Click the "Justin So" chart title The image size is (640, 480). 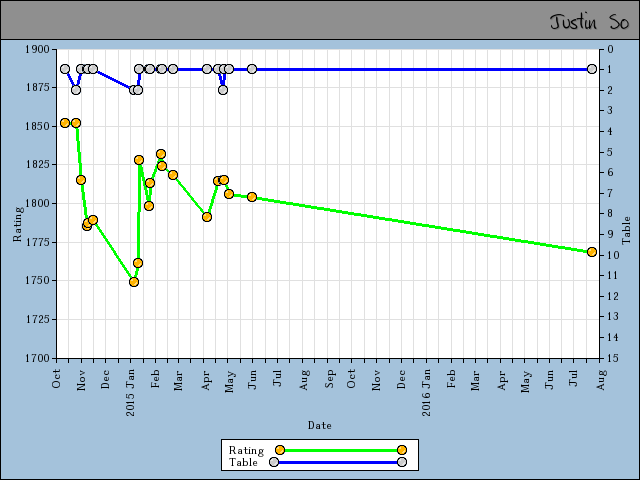pyautogui.click(x=589, y=21)
